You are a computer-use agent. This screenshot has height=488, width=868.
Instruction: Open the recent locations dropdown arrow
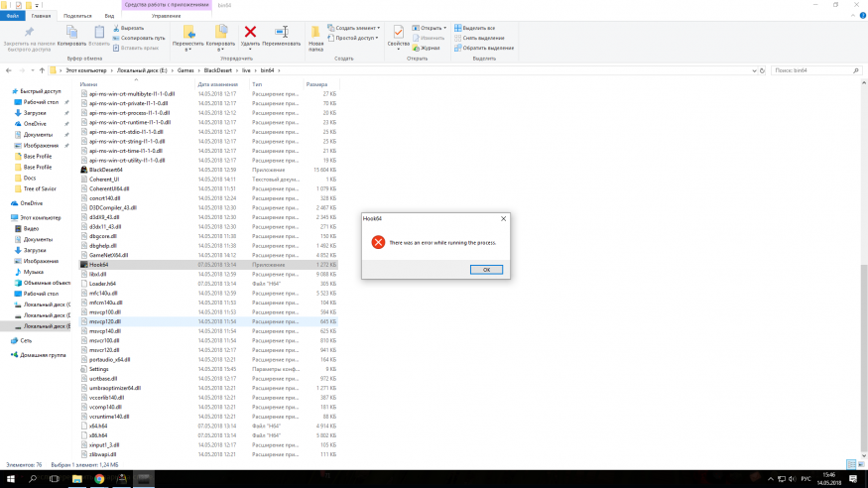[32, 70]
